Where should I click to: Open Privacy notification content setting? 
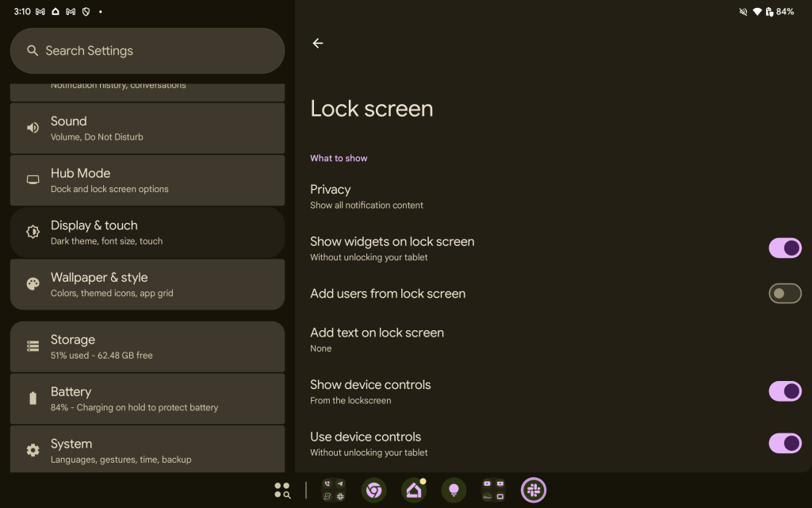click(366, 196)
